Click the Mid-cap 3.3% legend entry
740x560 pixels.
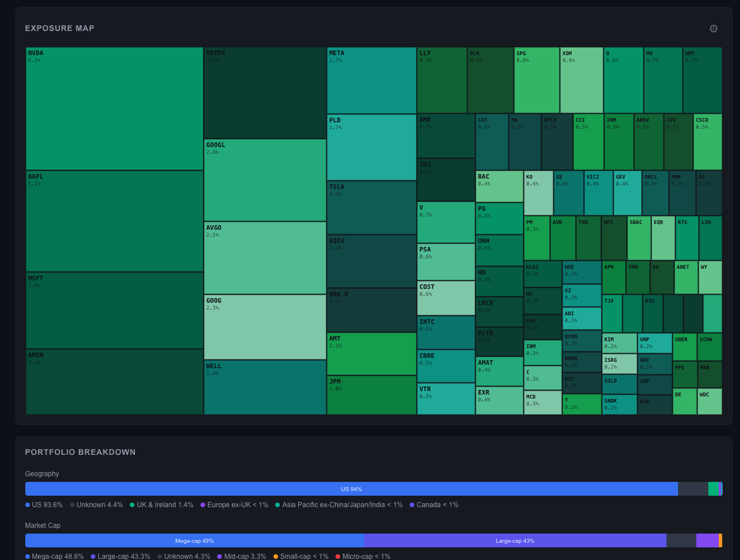[x=242, y=557]
